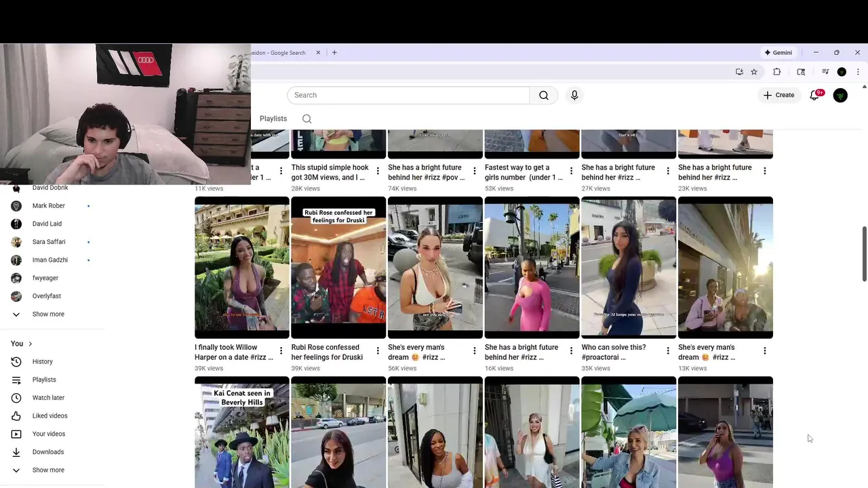Open the Chrome three-dot menu
Viewport: 868px width, 488px height.
(858, 72)
